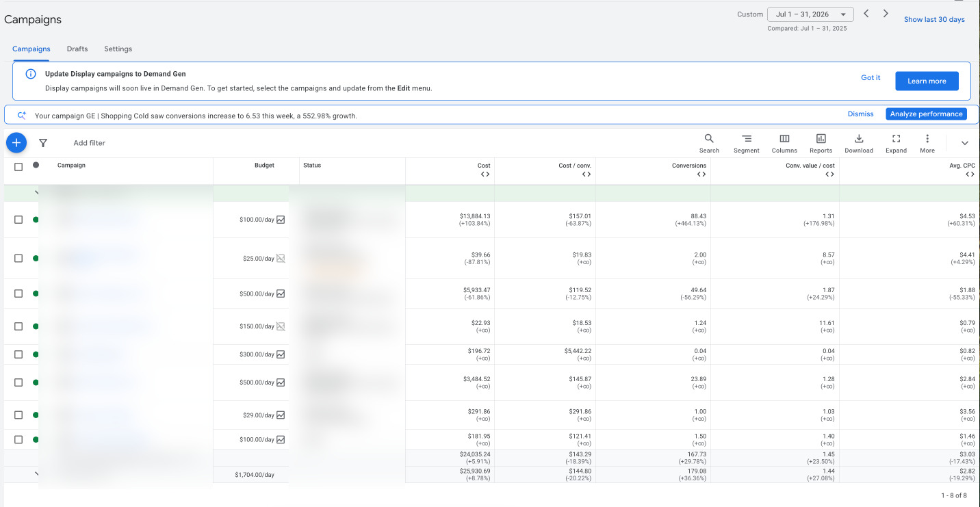Open budget chart icon for $29.00/day row
The image size is (980, 507).
pos(281,415)
